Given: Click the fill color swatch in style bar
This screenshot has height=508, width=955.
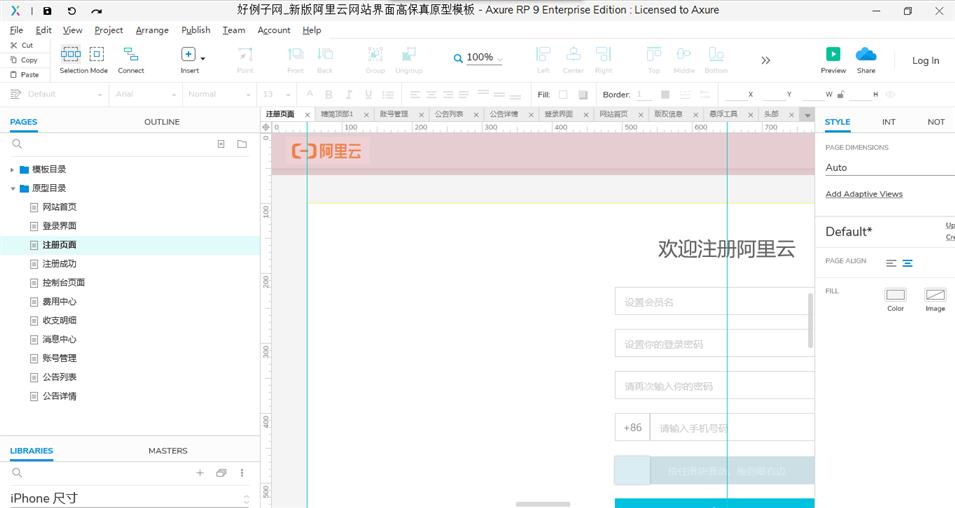Looking at the screenshot, I should [563, 94].
